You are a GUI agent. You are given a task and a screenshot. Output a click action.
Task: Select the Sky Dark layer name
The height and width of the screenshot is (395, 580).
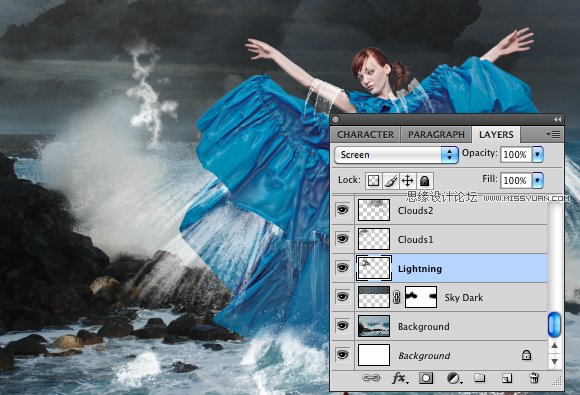[464, 297]
